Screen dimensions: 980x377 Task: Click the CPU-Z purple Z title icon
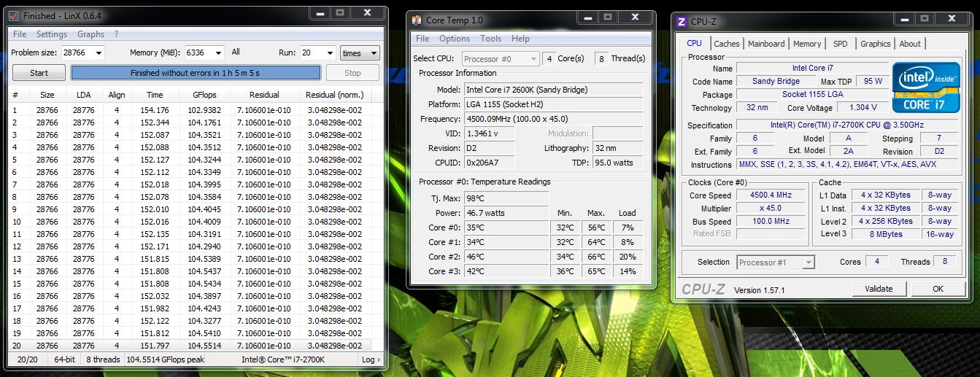click(682, 22)
